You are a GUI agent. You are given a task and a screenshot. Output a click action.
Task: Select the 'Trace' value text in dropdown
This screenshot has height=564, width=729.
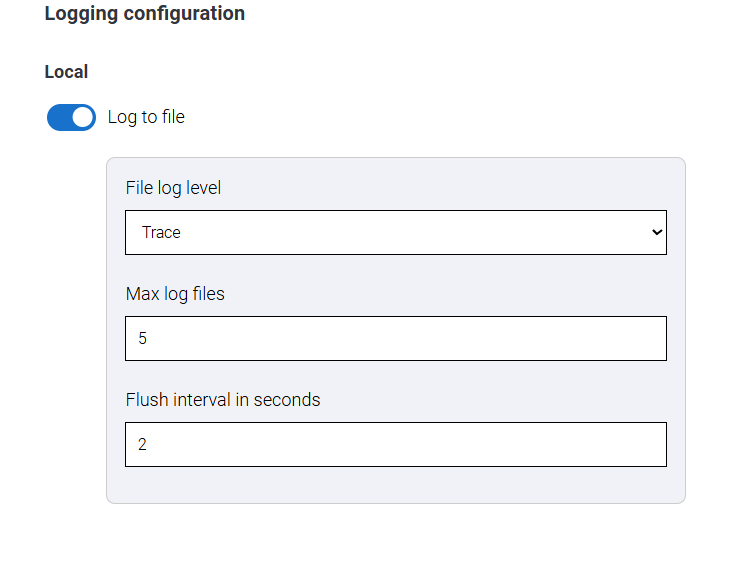pyautogui.click(x=161, y=232)
